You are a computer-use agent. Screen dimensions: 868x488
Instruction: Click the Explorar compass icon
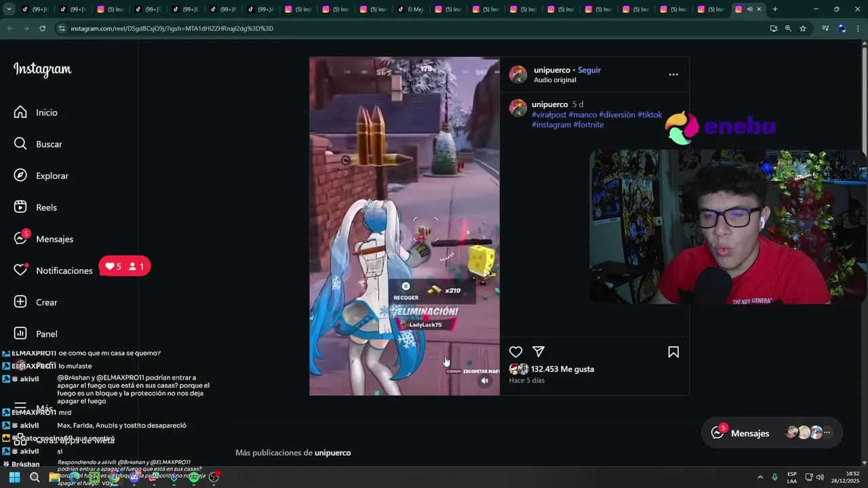pyautogui.click(x=20, y=175)
